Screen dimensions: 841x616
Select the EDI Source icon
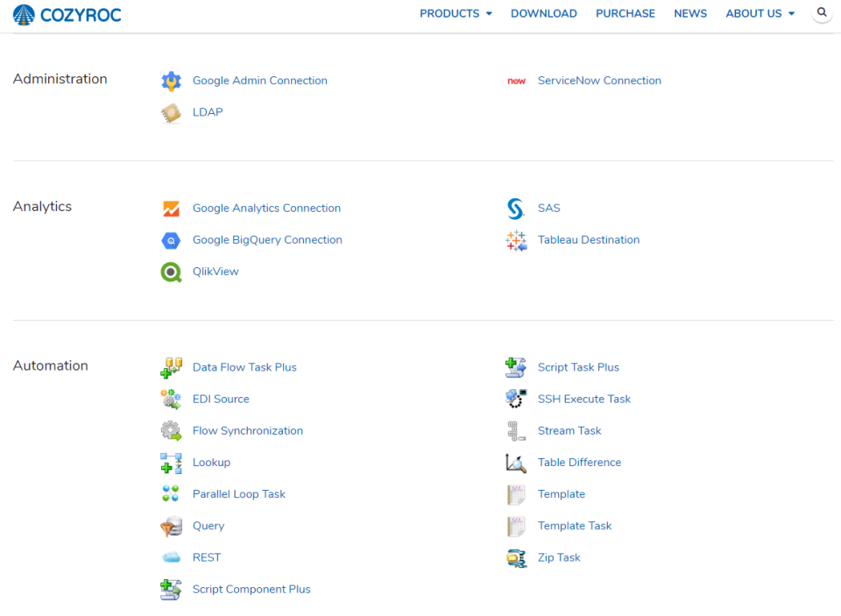[172, 399]
